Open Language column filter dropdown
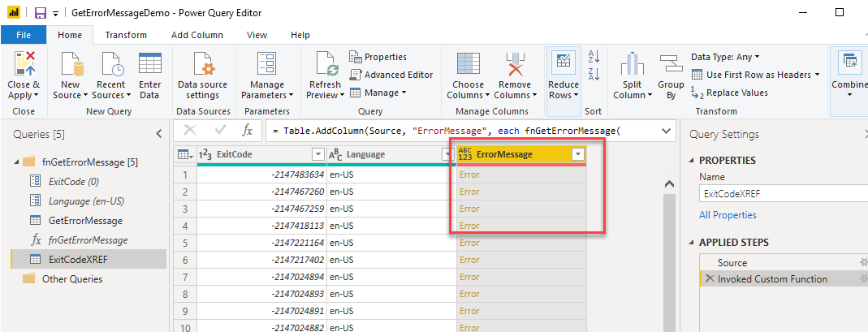Viewport: 868px width, 332px height. point(448,154)
